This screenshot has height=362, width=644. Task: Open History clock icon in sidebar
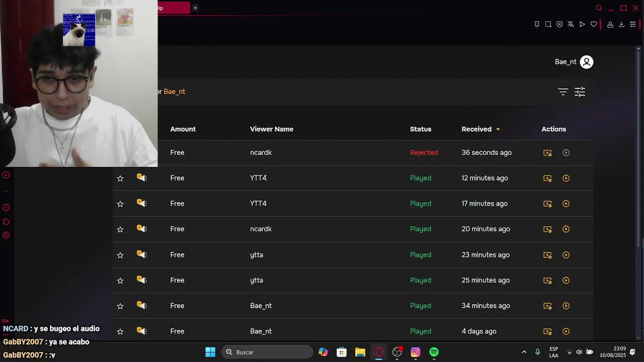tap(6, 208)
